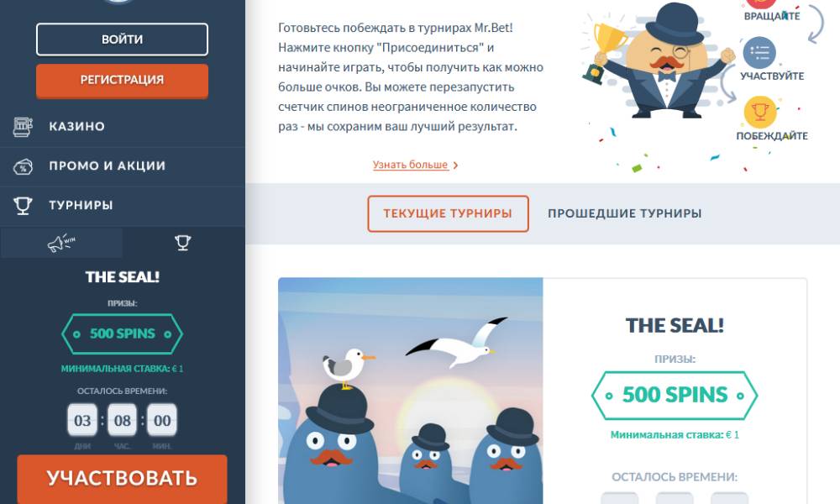Click the red Вращайте circle icon
This screenshot has width=840, height=504.
click(x=761, y=4)
